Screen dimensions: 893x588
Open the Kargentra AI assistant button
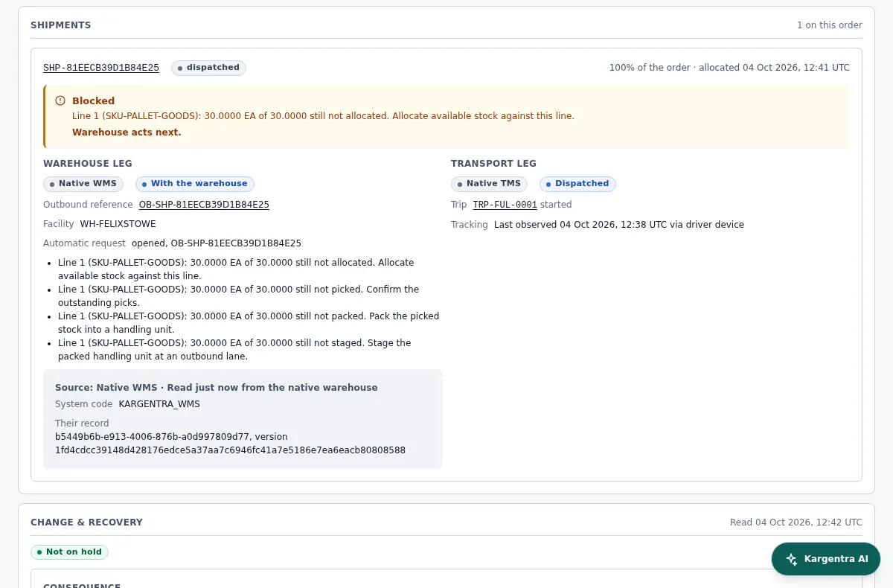826,559
